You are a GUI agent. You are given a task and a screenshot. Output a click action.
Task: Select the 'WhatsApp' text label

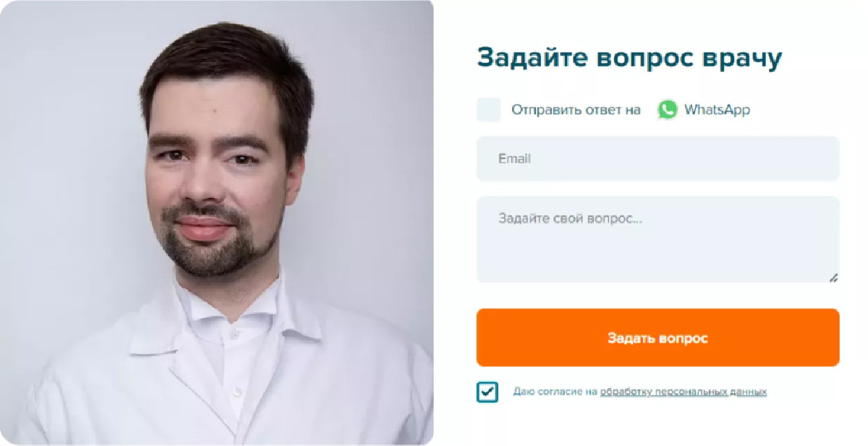[717, 110]
